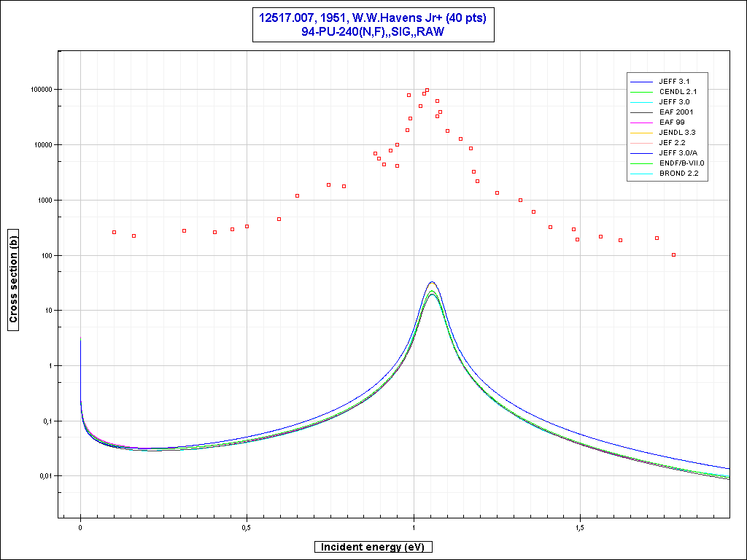Click the rightmost black data point
Viewport: 747px width, 560px height.
pyautogui.click(x=673, y=254)
